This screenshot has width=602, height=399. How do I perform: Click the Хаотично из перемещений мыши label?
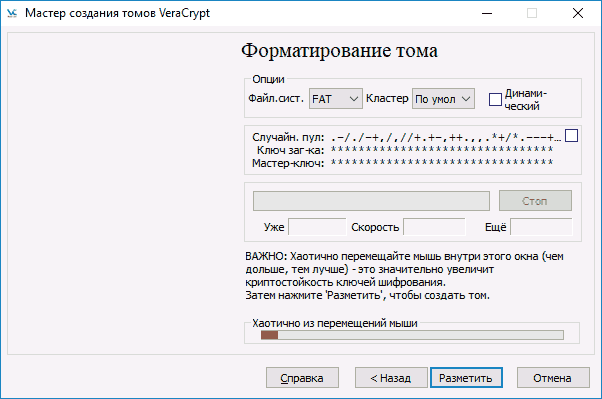335,323
